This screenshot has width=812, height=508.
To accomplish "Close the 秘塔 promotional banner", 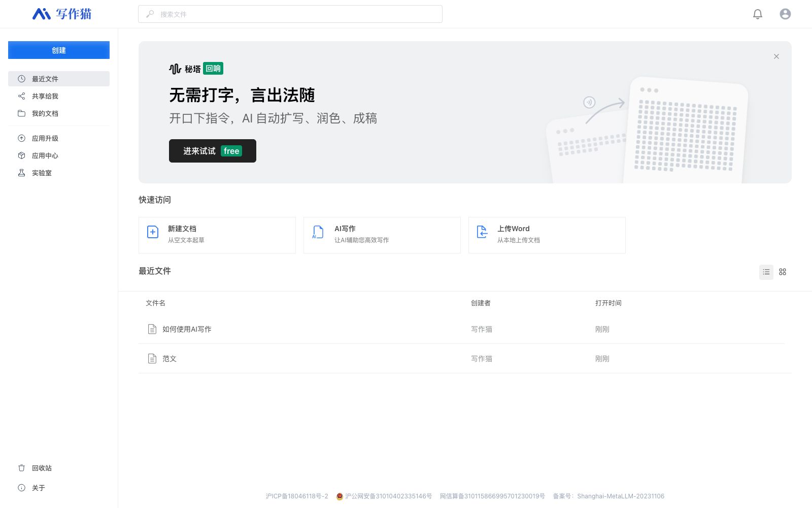I will (776, 56).
